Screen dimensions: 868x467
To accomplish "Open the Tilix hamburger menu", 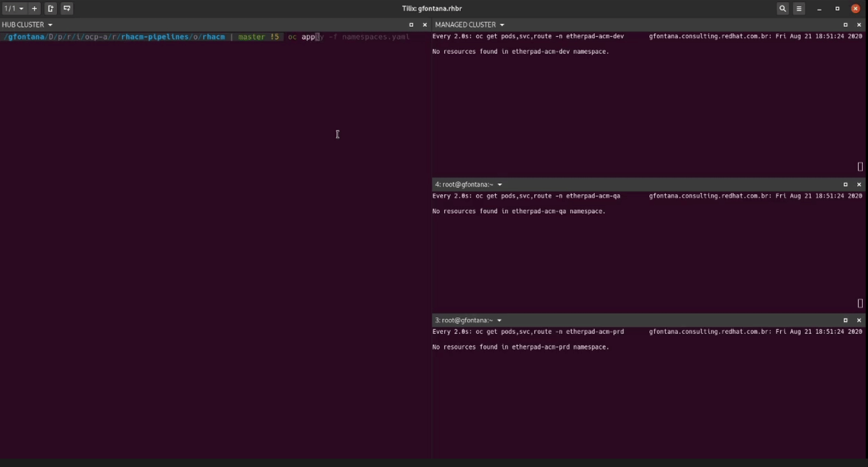I will (799, 8).
